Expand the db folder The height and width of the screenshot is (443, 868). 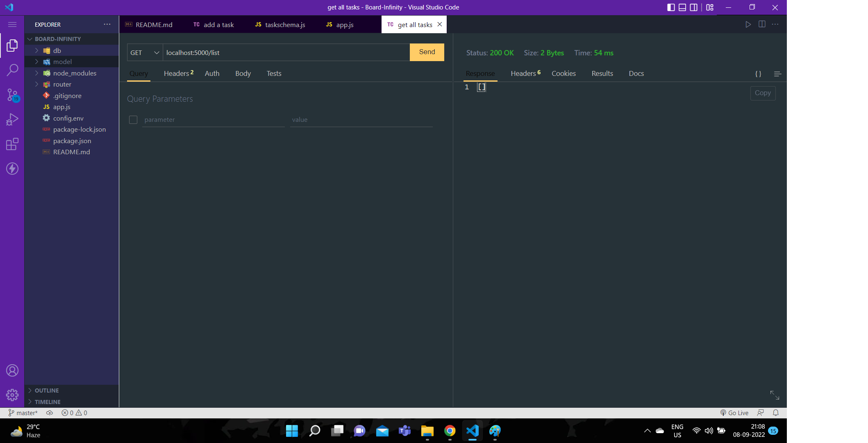pyautogui.click(x=72, y=50)
